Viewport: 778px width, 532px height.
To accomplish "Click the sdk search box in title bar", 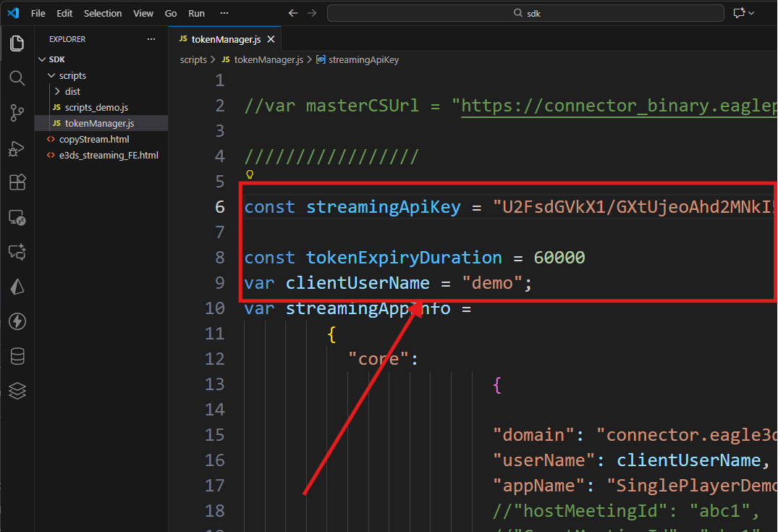I will [525, 13].
